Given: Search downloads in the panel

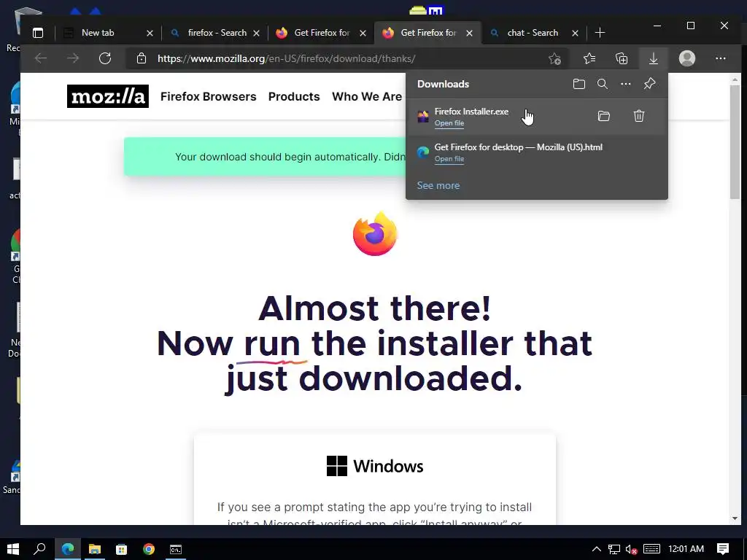Looking at the screenshot, I should [x=602, y=85].
